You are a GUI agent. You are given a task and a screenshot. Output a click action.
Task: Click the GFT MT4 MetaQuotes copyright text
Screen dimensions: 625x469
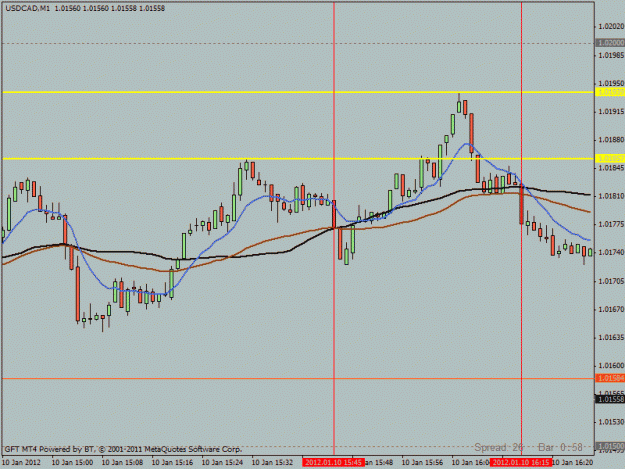point(123,449)
